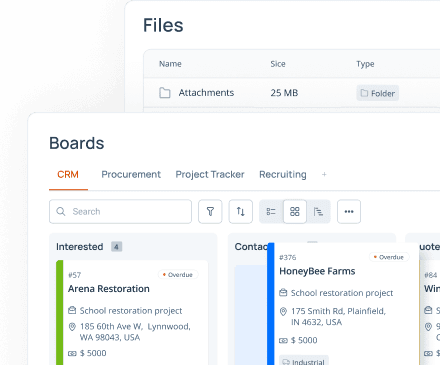The height and width of the screenshot is (365, 440).
Task: Focus the Search input field
Action: click(x=120, y=211)
